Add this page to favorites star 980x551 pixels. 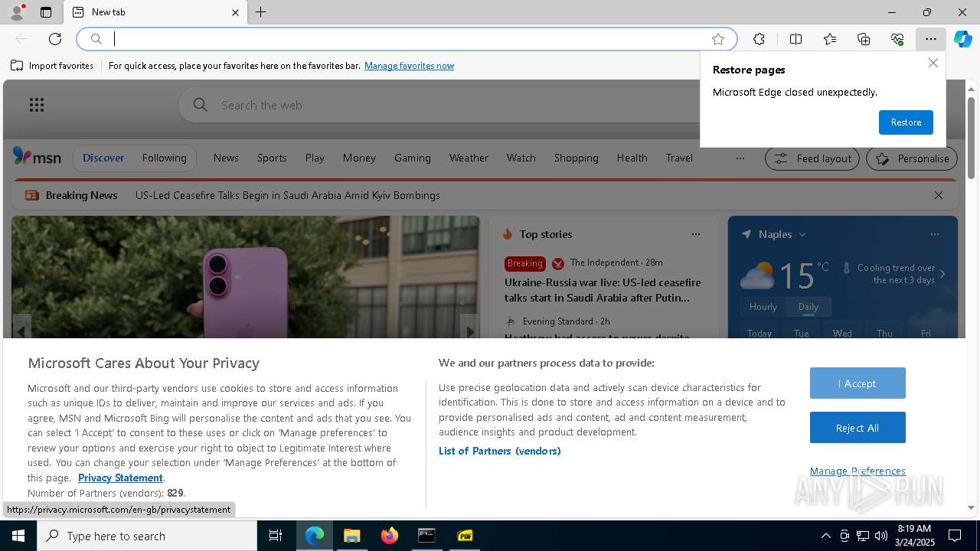coord(718,39)
